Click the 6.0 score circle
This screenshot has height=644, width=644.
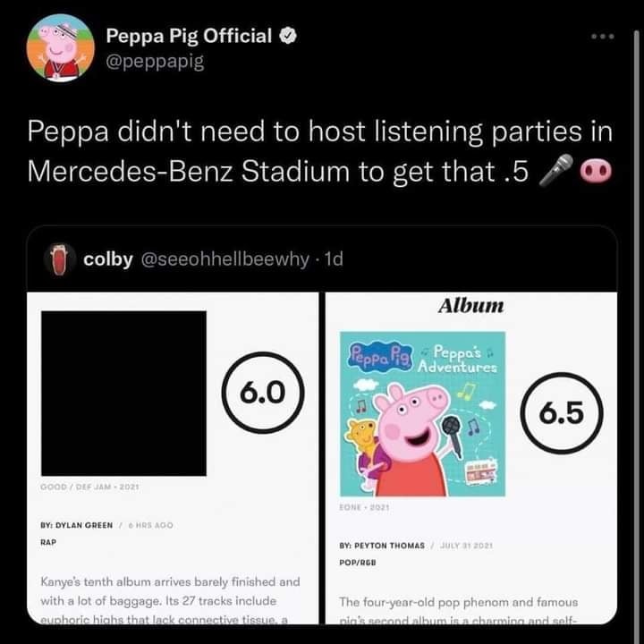click(x=263, y=393)
